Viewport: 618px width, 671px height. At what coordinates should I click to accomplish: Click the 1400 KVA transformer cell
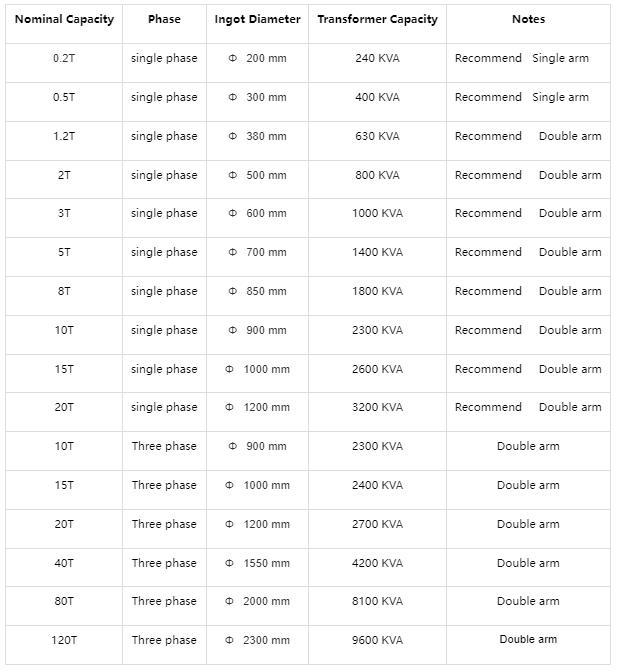coord(377,252)
